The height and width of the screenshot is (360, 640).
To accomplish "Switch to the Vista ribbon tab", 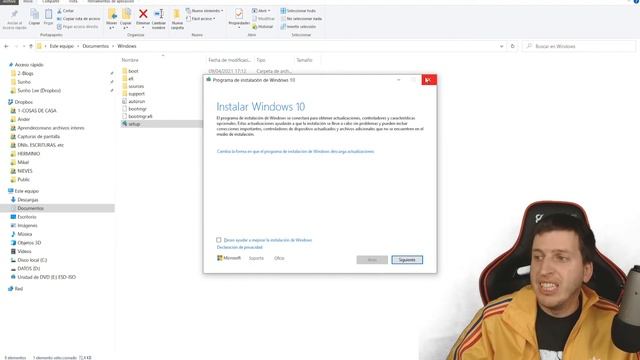I will (73, 2).
